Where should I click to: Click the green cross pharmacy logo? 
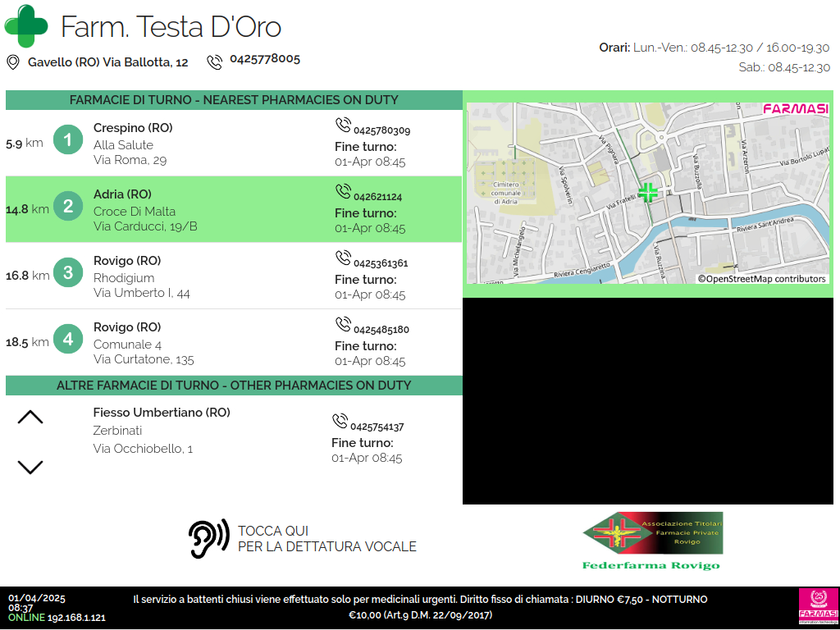point(26,26)
